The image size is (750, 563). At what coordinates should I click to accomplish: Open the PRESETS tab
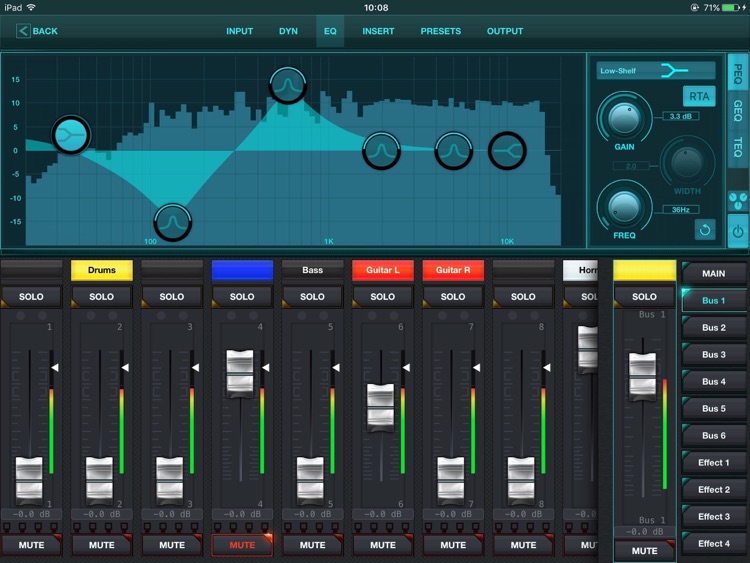click(440, 31)
